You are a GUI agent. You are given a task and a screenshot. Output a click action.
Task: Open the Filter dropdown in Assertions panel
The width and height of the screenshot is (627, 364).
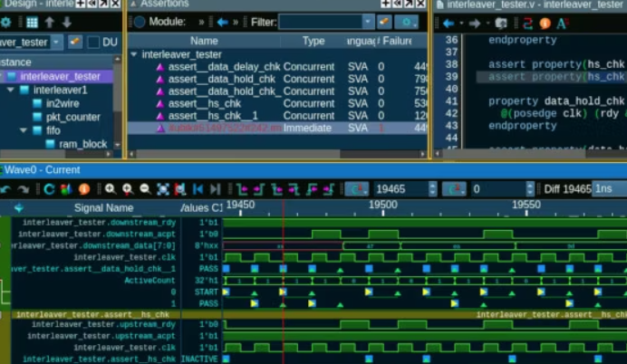coord(368,22)
